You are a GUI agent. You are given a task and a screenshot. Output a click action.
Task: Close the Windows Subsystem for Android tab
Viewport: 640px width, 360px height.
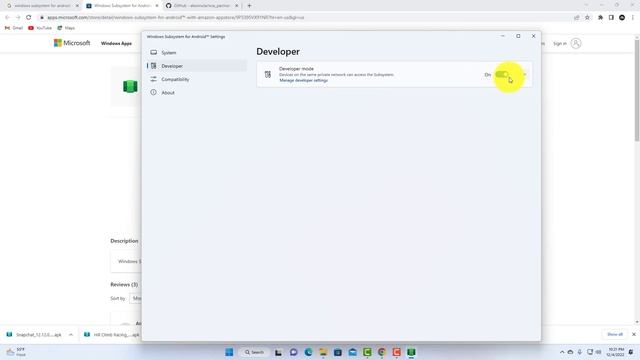pos(157,6)
